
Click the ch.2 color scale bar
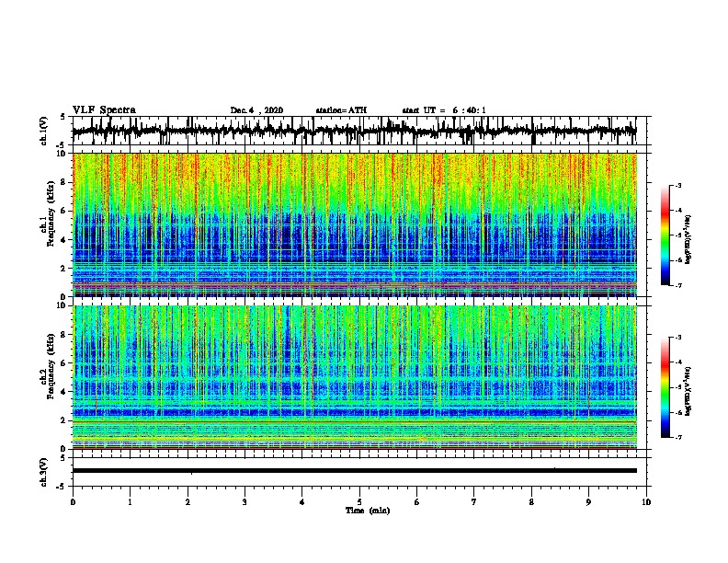(x=665, y=387)
